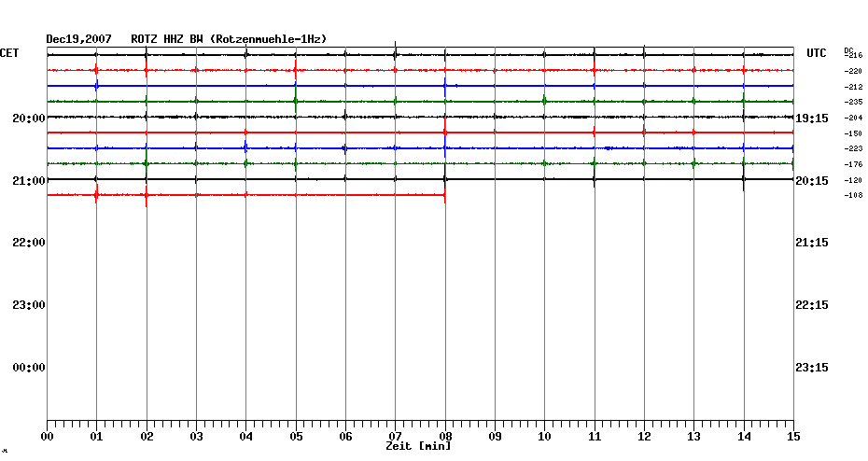Click the 08 minute tick label
868x461 pixels.
[x=445, y=437]
